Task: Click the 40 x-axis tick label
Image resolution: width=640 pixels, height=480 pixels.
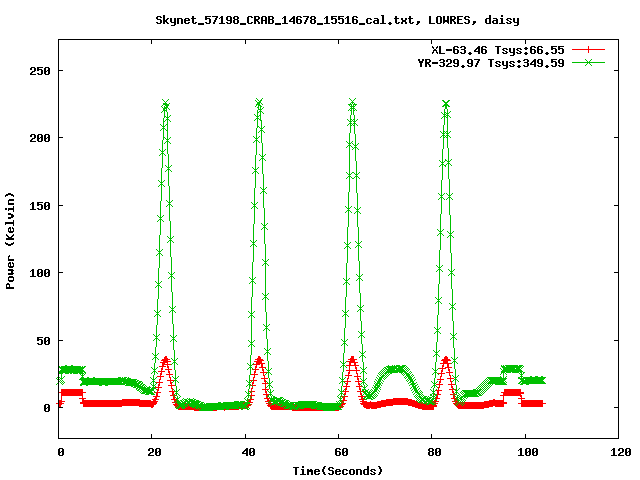Action: tap(248, 452)
